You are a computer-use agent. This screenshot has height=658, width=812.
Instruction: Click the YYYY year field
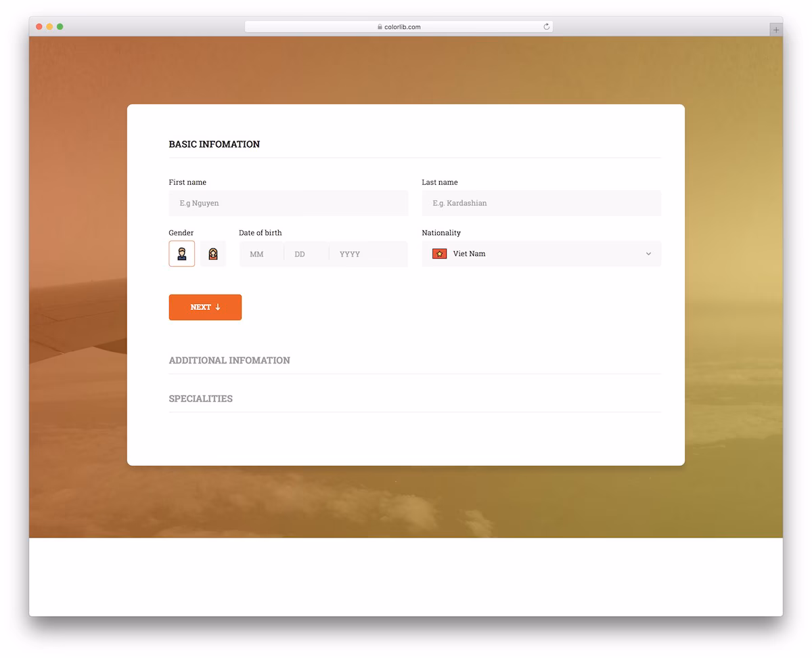pyautogui.click(x=368, y=254)
